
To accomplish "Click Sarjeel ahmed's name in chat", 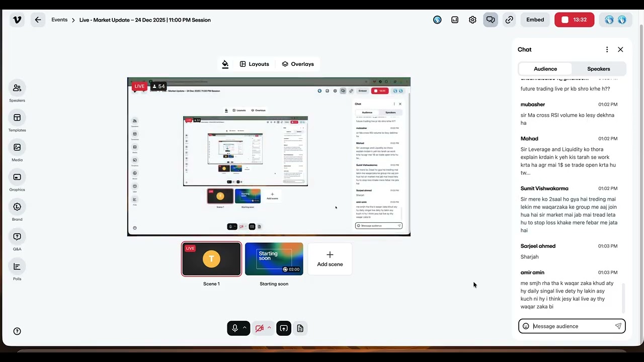I will coord(538,246).
